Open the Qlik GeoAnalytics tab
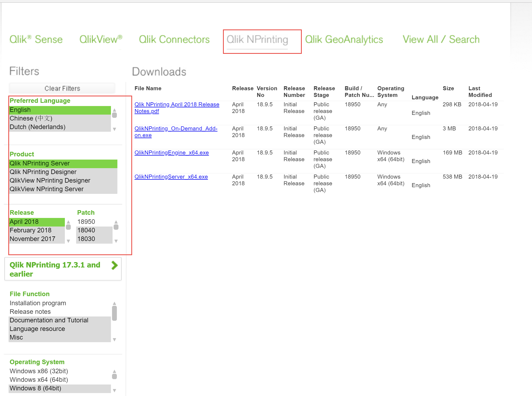This screenshot has width=532, height=396. (344, 39)
